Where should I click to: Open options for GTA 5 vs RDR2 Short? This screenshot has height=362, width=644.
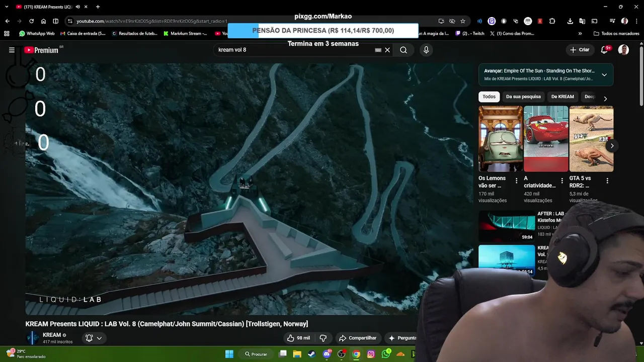[x=607, y=180]
